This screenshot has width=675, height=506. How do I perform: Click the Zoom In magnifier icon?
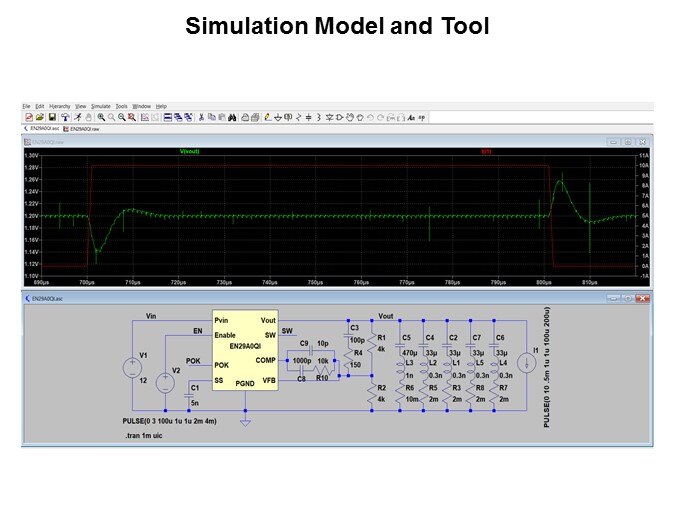coord(101,117)
